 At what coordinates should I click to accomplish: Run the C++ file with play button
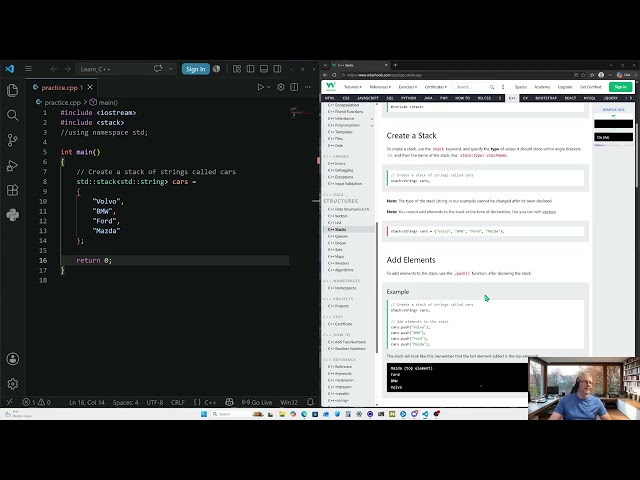point(260,87)
